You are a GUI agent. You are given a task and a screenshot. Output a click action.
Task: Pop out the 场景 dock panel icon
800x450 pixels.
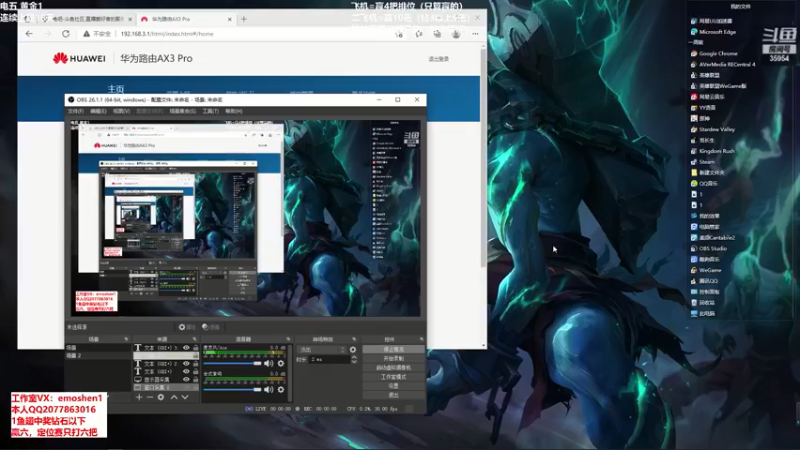[x=126, y=339]
